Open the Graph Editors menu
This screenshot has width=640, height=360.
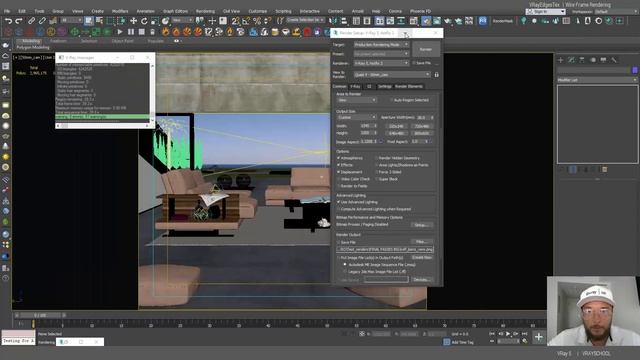(175, 11)
